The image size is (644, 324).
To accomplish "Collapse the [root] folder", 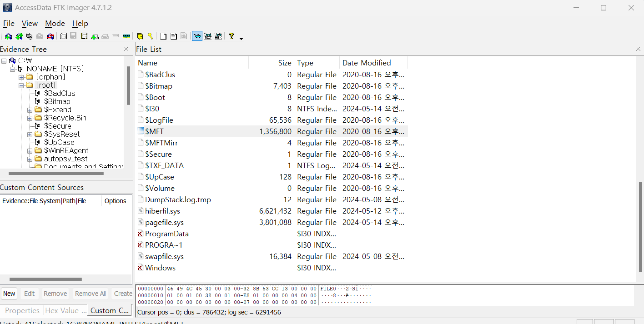I will pyautogui.click(x=21, y=85).
